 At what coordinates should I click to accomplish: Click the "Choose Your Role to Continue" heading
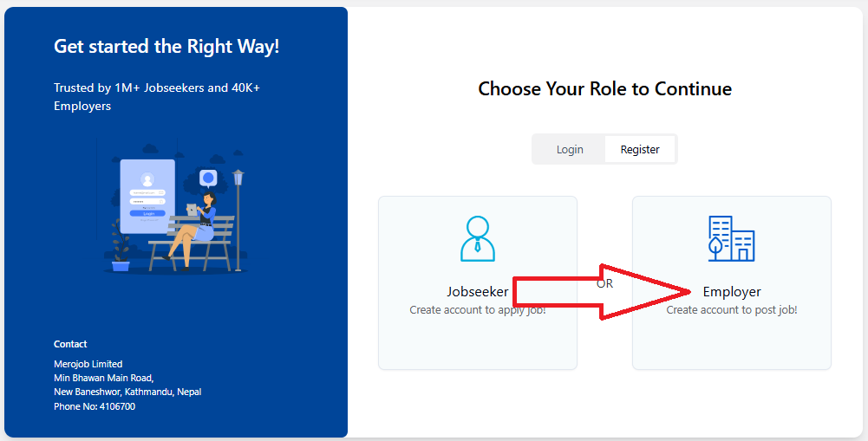point(604,88)
